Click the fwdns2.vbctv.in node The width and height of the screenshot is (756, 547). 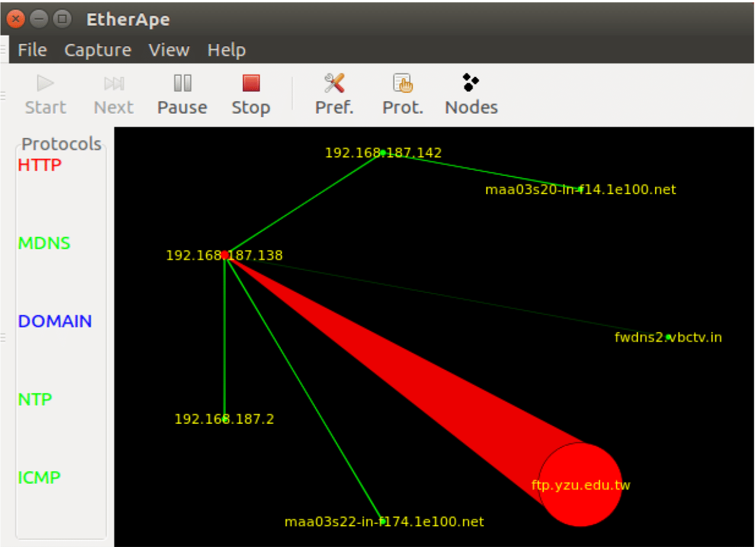(x=668, y=337)
